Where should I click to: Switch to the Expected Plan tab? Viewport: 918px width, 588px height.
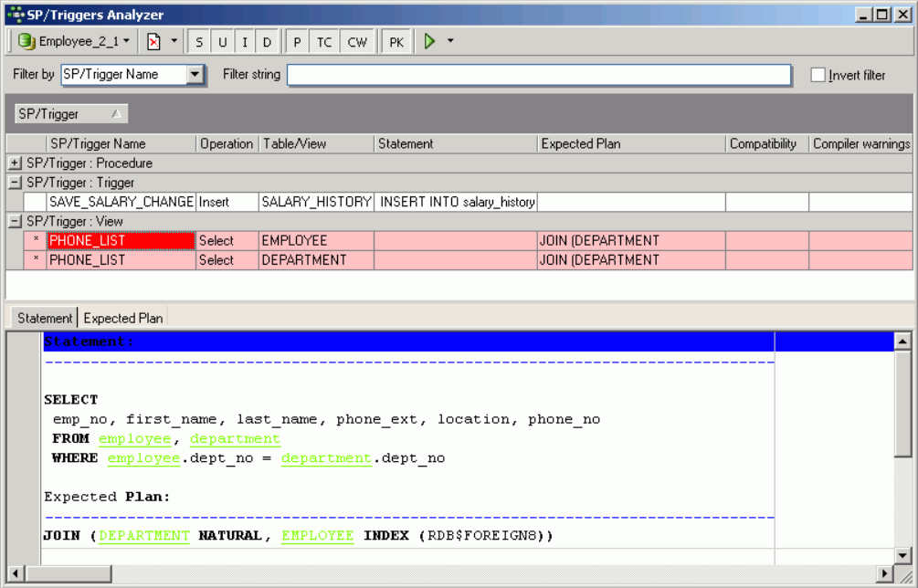click(x=122, y=318)
